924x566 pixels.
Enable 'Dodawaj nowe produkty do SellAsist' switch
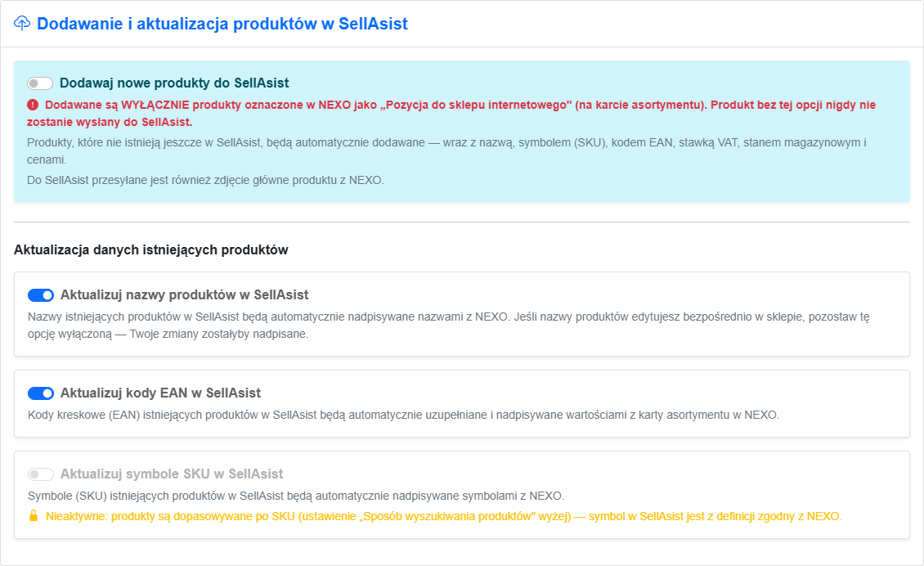(x=40, y=83)
